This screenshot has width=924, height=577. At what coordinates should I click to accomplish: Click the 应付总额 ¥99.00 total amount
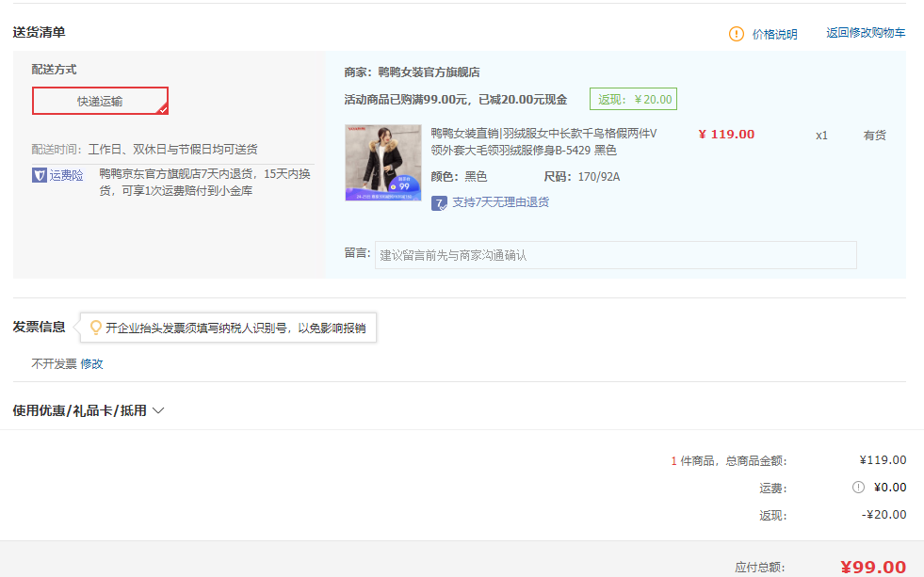coord(873,567)
